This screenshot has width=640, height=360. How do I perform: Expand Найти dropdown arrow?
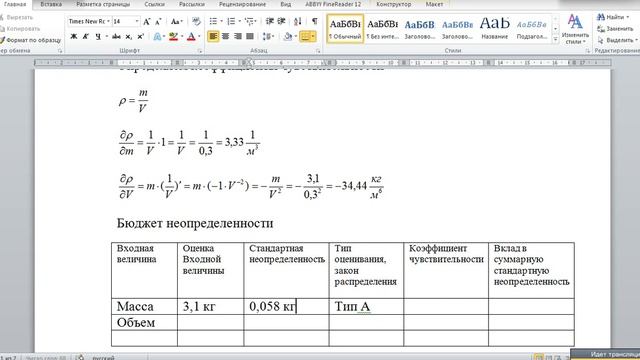pyautogui.click(x=628, y=17)
